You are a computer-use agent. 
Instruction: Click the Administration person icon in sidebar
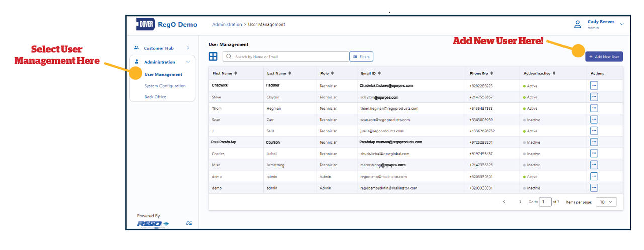click(x=136, y=62)
